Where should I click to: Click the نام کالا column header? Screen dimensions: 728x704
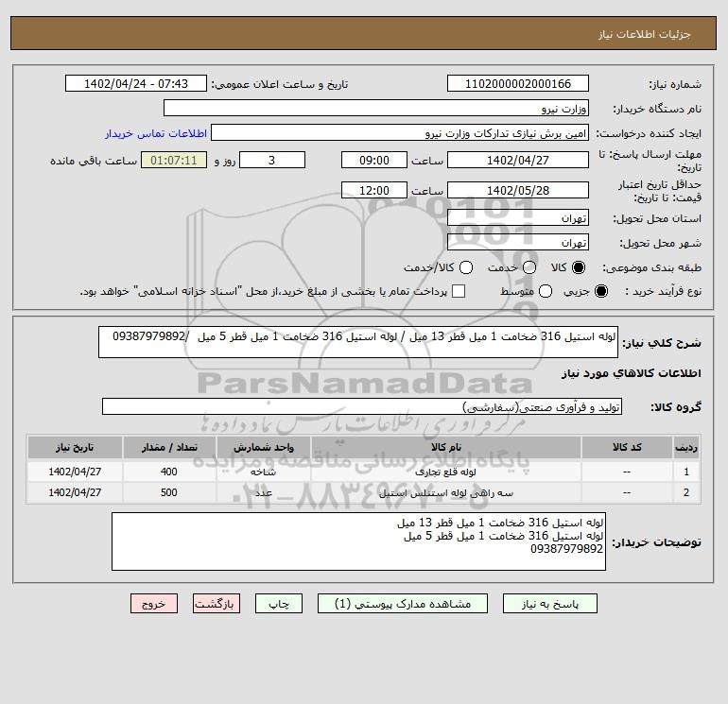445,447
